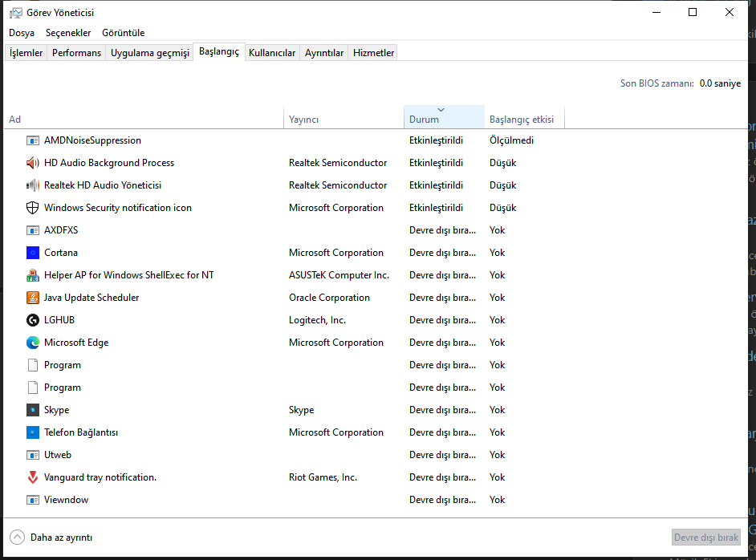Select the Realtek HD Audio Yöneticisi name

(103, 185)
